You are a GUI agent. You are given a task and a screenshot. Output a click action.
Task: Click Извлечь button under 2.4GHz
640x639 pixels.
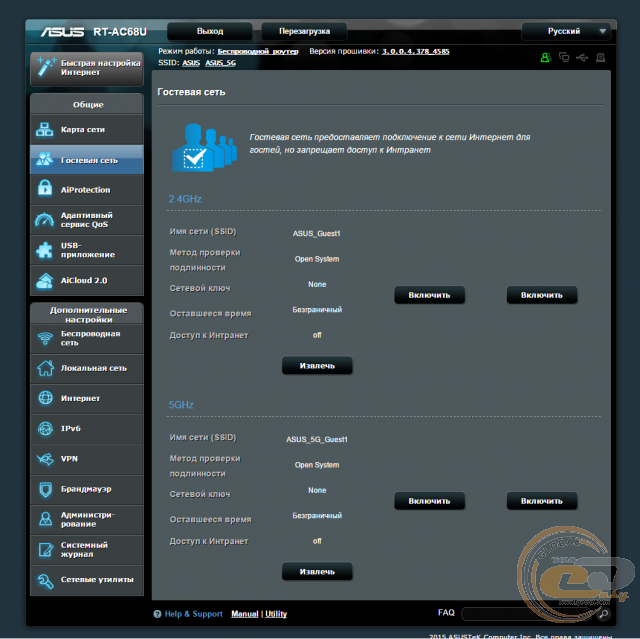point(317,366)
